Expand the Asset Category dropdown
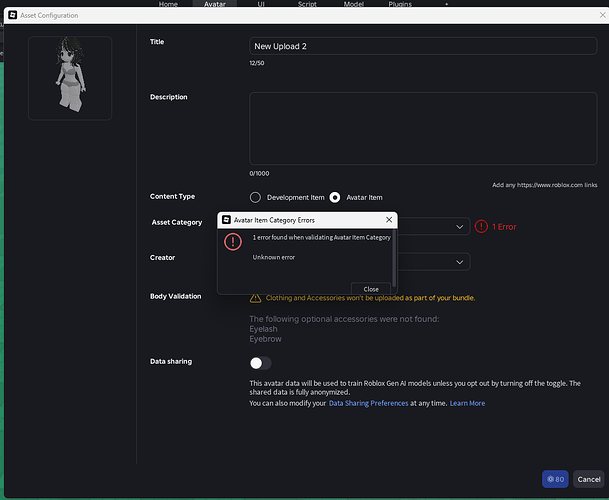 point(459,227)
